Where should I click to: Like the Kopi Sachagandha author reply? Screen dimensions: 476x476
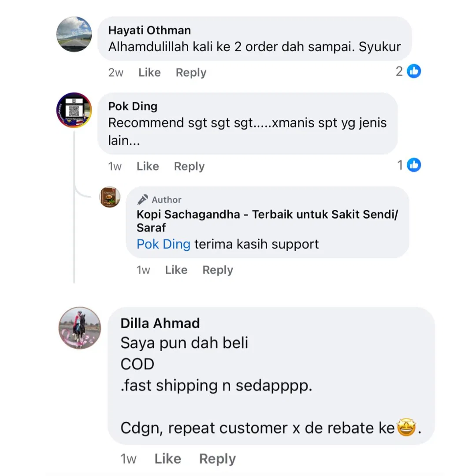176,270
